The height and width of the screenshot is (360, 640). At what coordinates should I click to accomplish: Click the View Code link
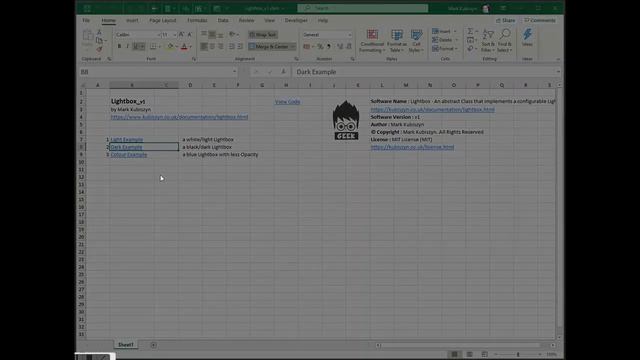(287, 102)
